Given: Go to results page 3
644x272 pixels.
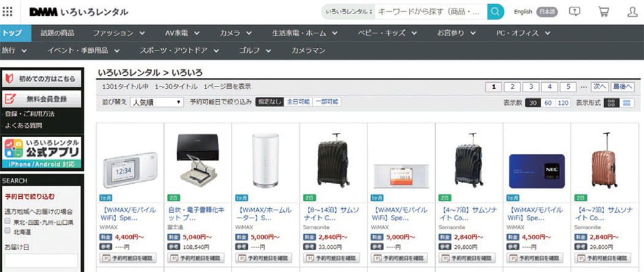Looking at the screenshot, I should (x=531, y=87).
